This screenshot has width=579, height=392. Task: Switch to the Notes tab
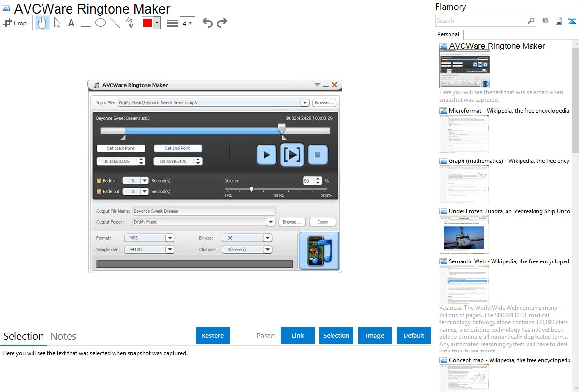pos(63,336)
